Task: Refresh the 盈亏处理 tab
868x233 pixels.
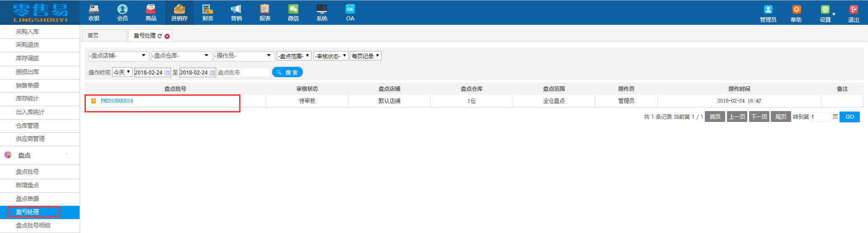Action: 160,36
